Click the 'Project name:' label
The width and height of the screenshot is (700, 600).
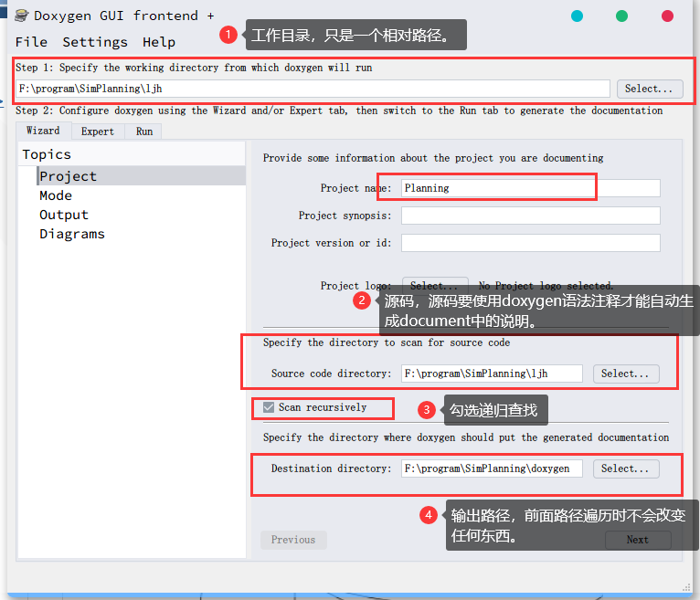[x=355, y=188]
